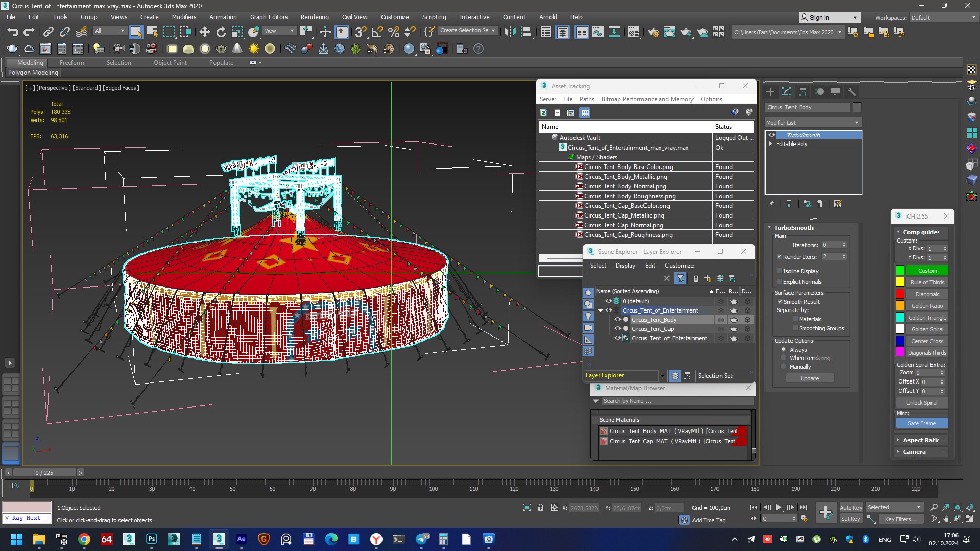Open Photoshop from the taskbar
Screen dimensions: 980x551
(x=152, y=539)
